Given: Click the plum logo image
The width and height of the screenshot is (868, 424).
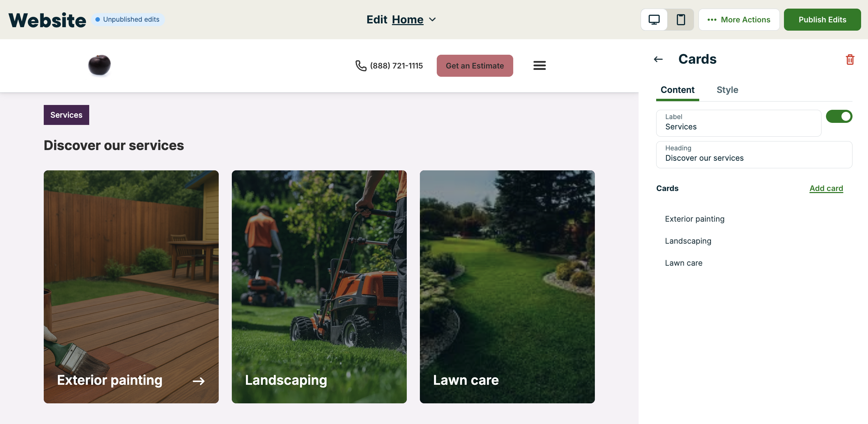Looking at the screenshot, I should [99, 65].
